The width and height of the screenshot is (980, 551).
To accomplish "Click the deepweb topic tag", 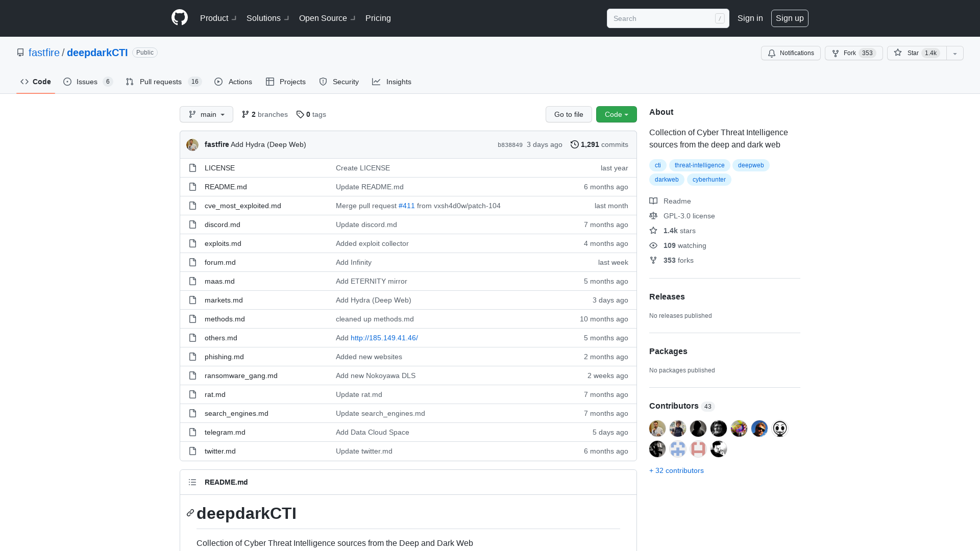I will click(x=751, y=165).
